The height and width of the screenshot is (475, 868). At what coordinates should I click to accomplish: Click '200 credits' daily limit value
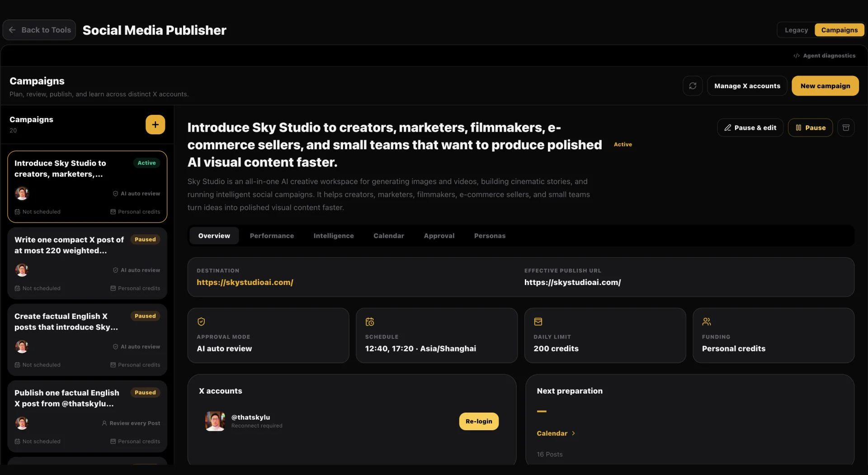click(556, 349)
